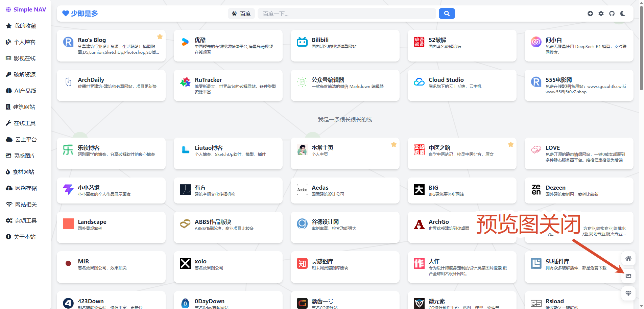Open the GitHub icon link

612,14
